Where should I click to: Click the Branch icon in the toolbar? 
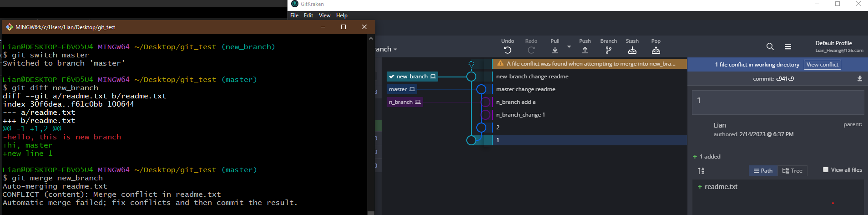(x=608, y=50)
